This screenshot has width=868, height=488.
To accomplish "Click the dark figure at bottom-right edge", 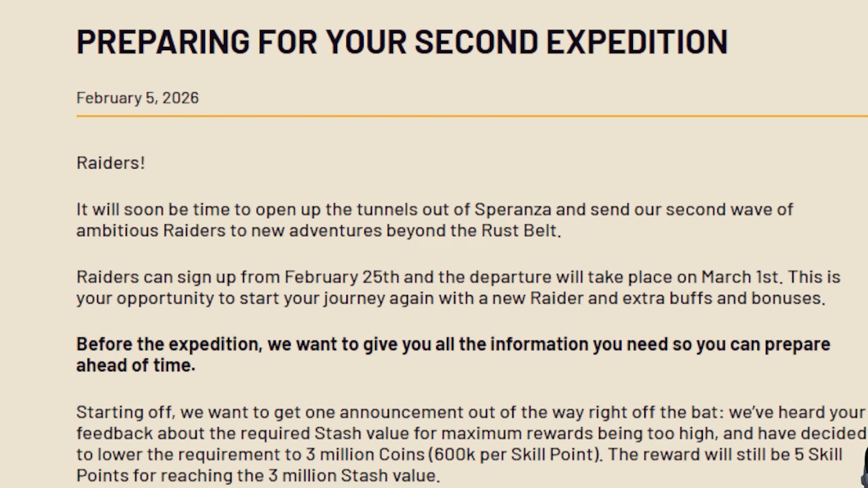I will [864, 466].
